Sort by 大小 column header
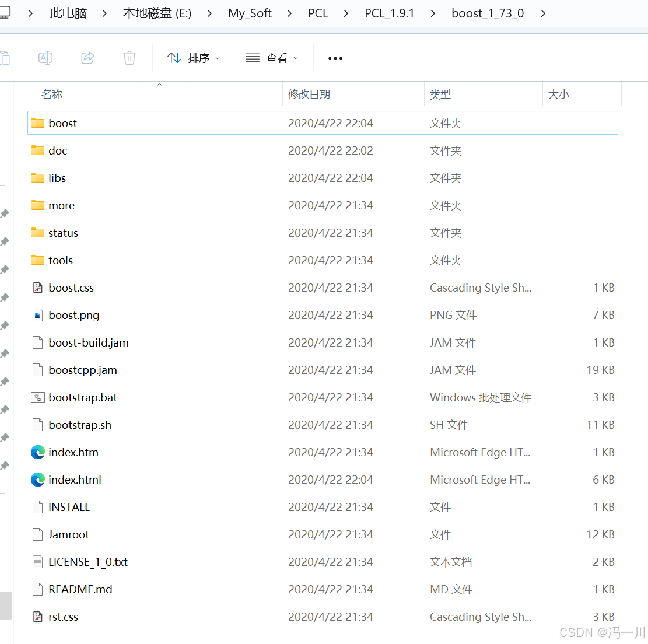 pyautogui.click(x=558, y=94)
